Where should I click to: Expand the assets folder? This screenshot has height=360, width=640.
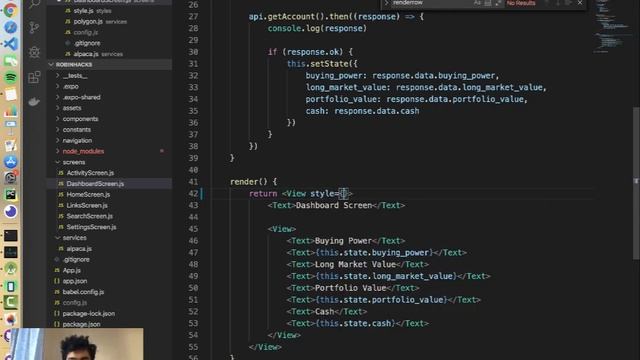pos(110,108)
